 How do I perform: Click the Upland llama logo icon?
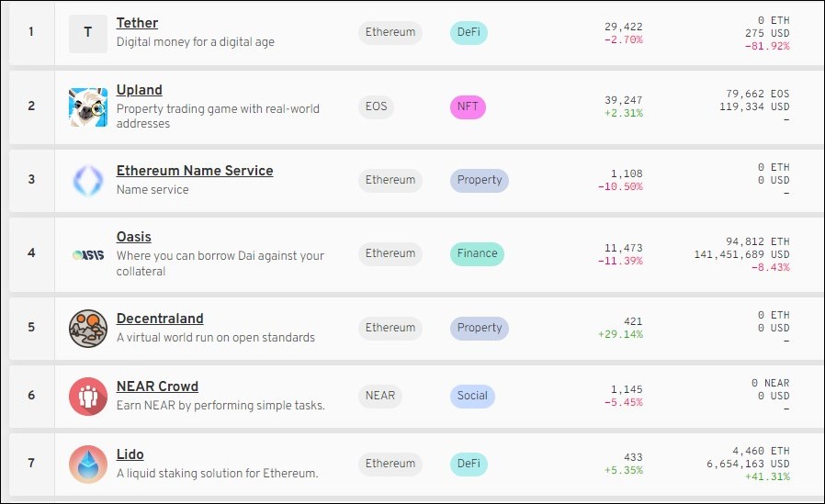tap(88, 107)
